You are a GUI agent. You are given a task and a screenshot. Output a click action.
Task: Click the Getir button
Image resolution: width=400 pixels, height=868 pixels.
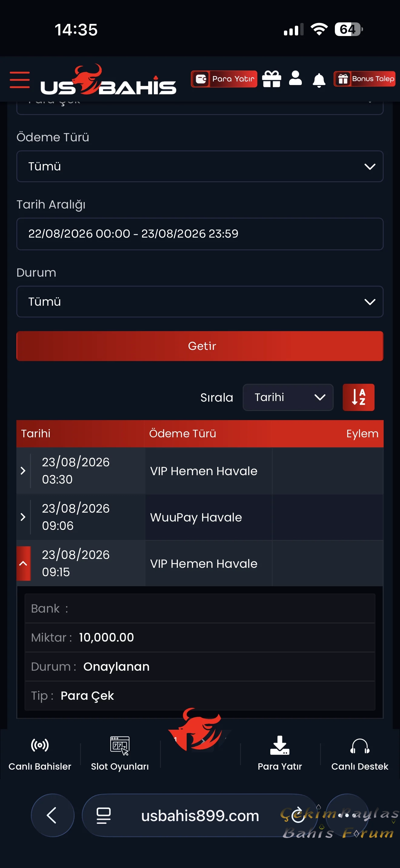coord(200,346)
